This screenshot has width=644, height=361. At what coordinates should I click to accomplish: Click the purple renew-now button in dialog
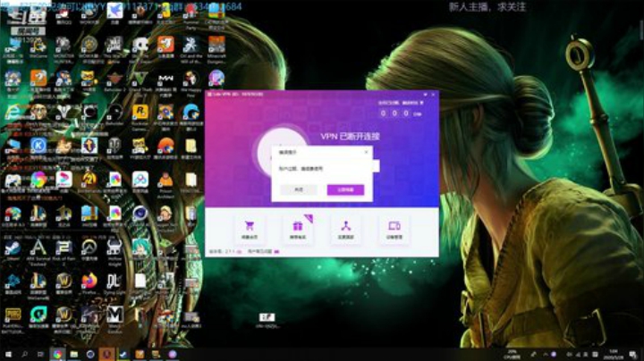pos(345,189)
